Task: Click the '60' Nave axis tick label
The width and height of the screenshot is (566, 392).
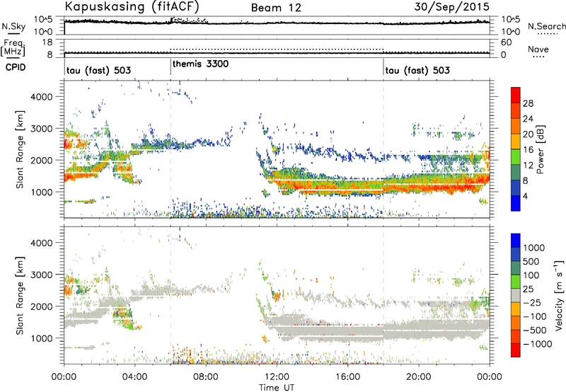Action: [506, 42]
